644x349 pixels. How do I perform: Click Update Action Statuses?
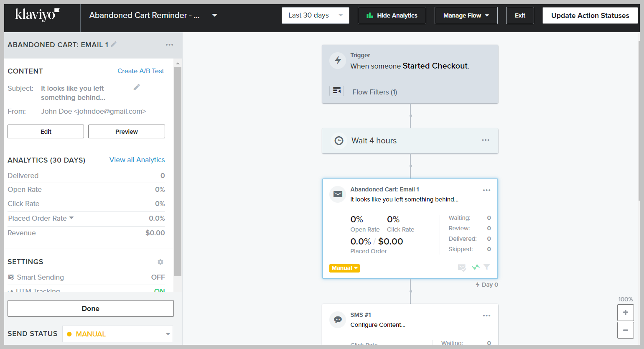pyautogui.click(x=590, y=15)
